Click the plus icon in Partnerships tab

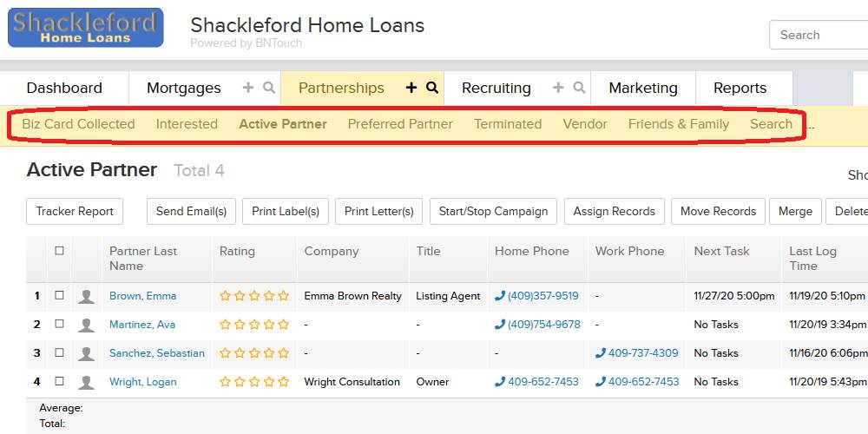(411, 88)
